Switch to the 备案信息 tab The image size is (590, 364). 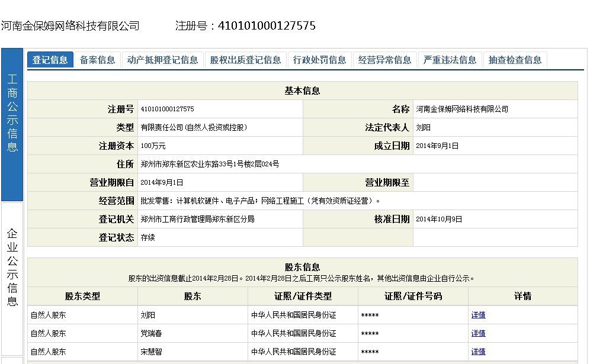[98, 60]
